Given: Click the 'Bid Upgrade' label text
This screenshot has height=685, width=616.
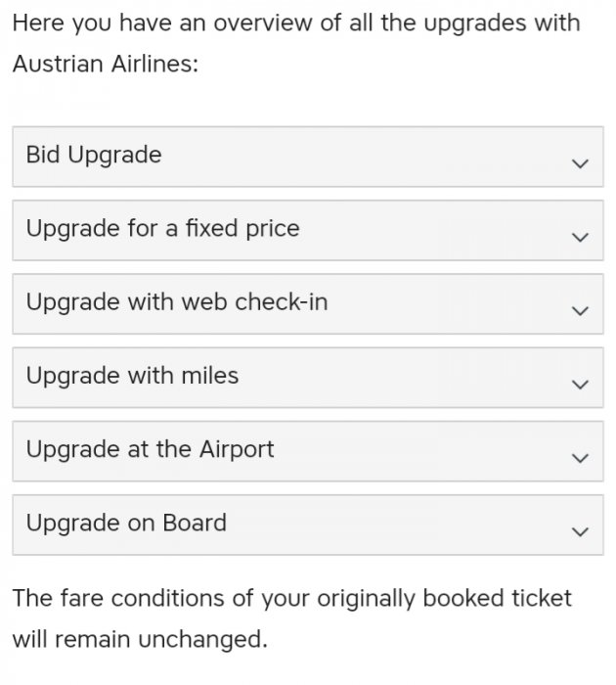Looking at the screenshot, I should pos(94,155).
